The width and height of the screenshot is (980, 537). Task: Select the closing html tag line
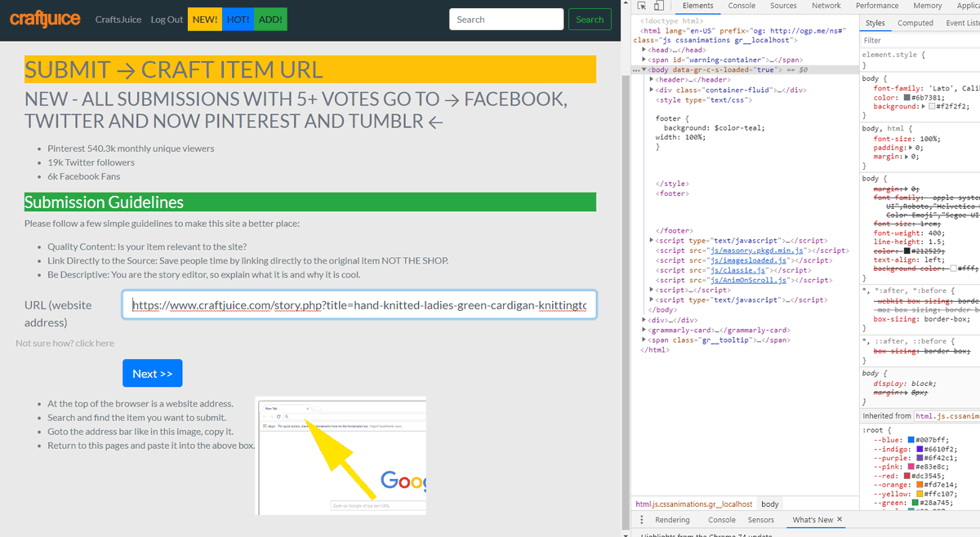(x=656, y=349)
